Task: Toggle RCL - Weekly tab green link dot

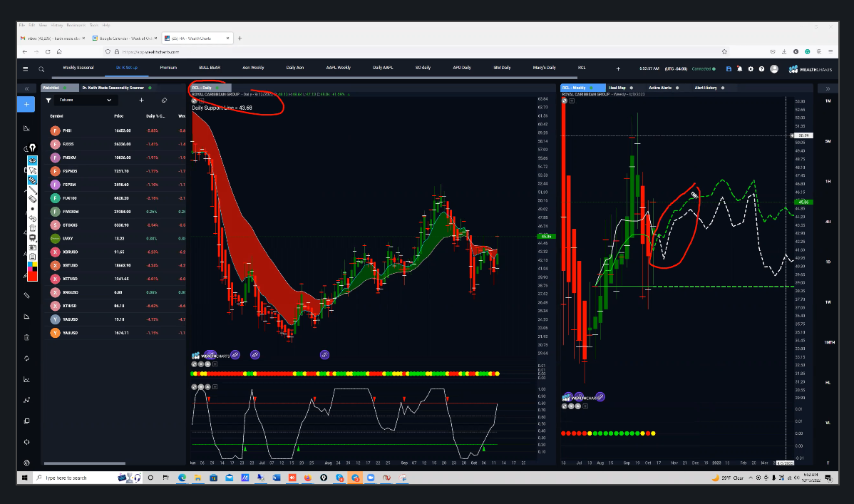Action: coord(591,88)
